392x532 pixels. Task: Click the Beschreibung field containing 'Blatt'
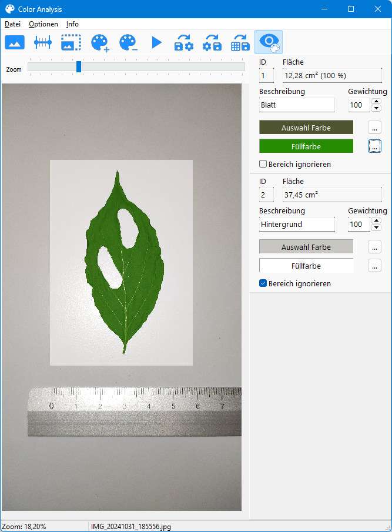point(297,105)
